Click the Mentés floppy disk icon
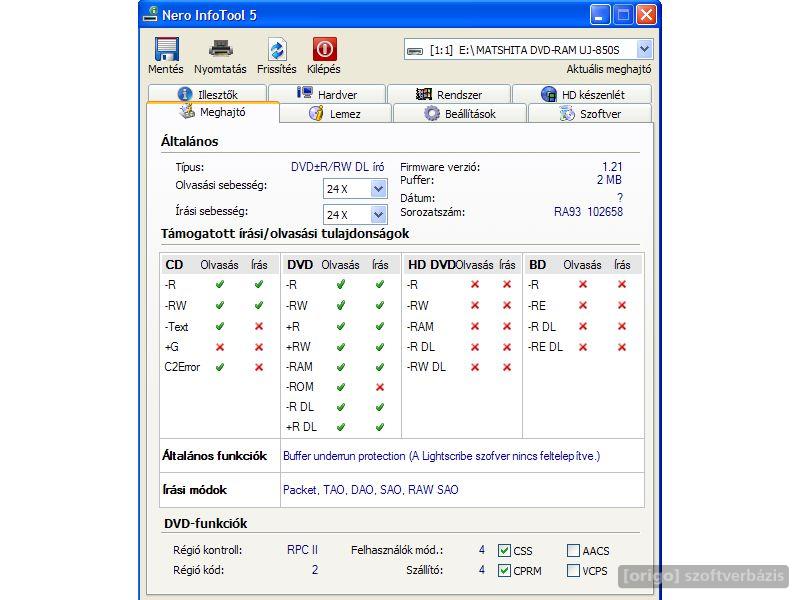This screenshot has width=800, height=600. [166, 49]
